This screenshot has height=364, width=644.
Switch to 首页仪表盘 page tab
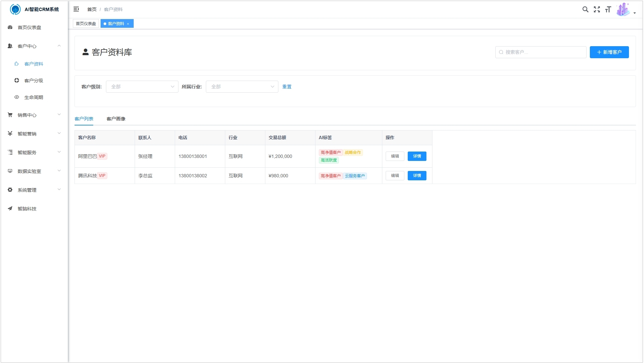point(86,24)
